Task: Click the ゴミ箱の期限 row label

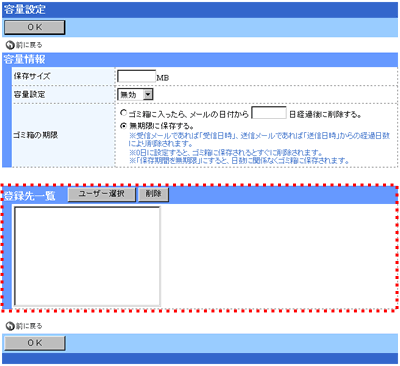Action: click(35, 135)
